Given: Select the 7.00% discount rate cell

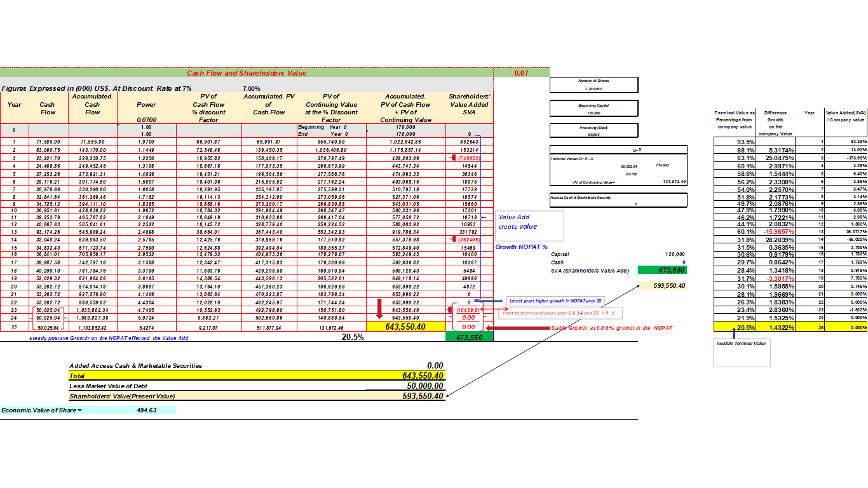Looking at the screenshot, I should point(252,88).
